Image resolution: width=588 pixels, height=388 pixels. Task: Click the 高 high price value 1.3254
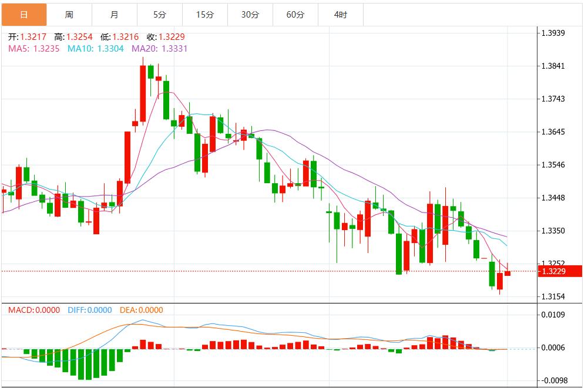coord(79,37)
